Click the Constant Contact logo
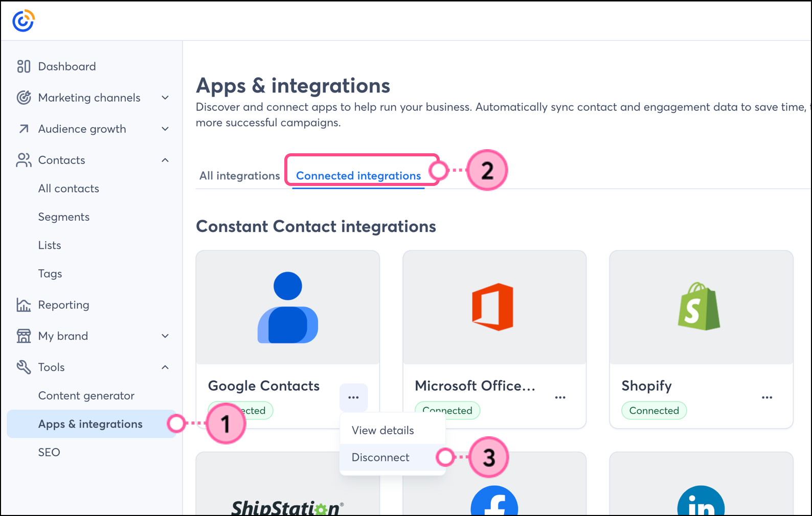Image resolution: width=812 pixels, height=516 pixels. pos(24,20)
